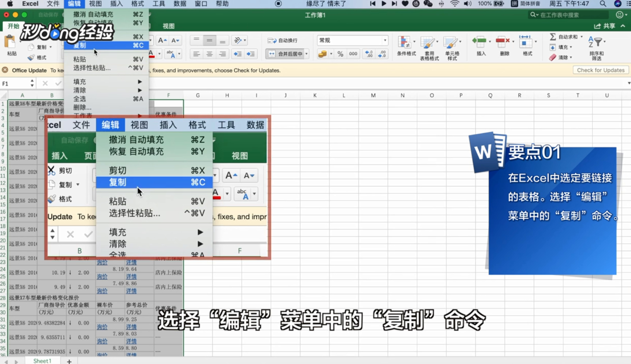Click the increase decimal icon
This screenshot has height=364, width=631.
(x=369, y=54)
